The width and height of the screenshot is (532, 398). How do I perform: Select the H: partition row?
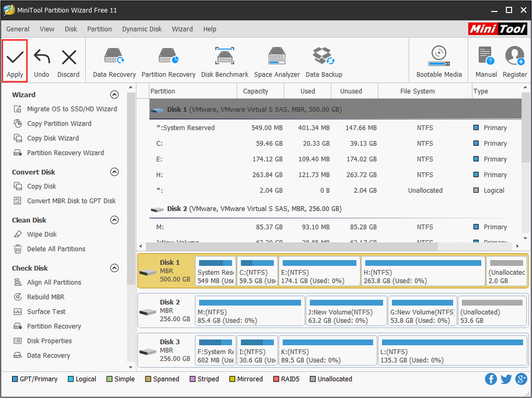point(335,175)
